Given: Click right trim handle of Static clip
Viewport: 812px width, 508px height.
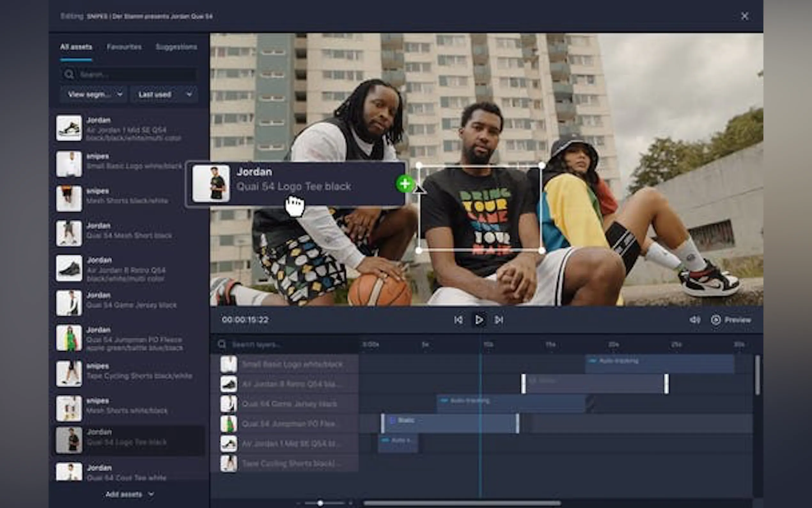Looking at the screenshot, I should [518, 424].
